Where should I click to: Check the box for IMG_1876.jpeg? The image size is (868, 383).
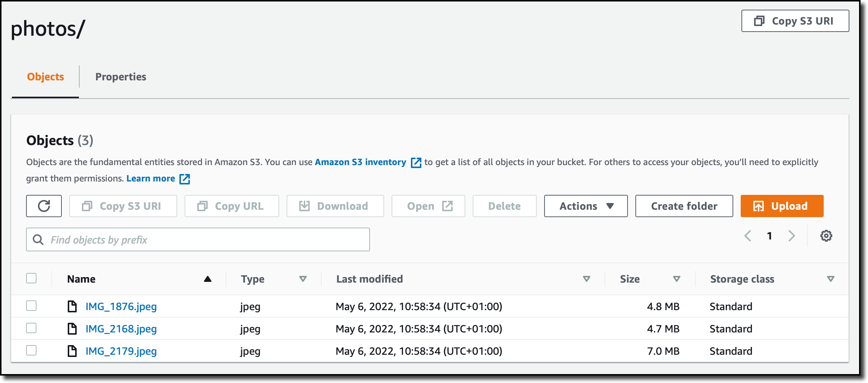click(x=32, y=306)
